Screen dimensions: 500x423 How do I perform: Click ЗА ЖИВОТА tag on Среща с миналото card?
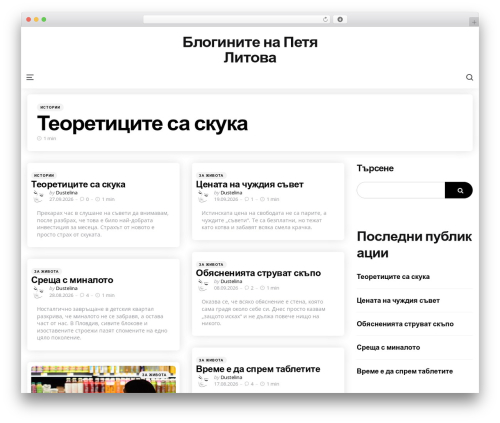46,271
